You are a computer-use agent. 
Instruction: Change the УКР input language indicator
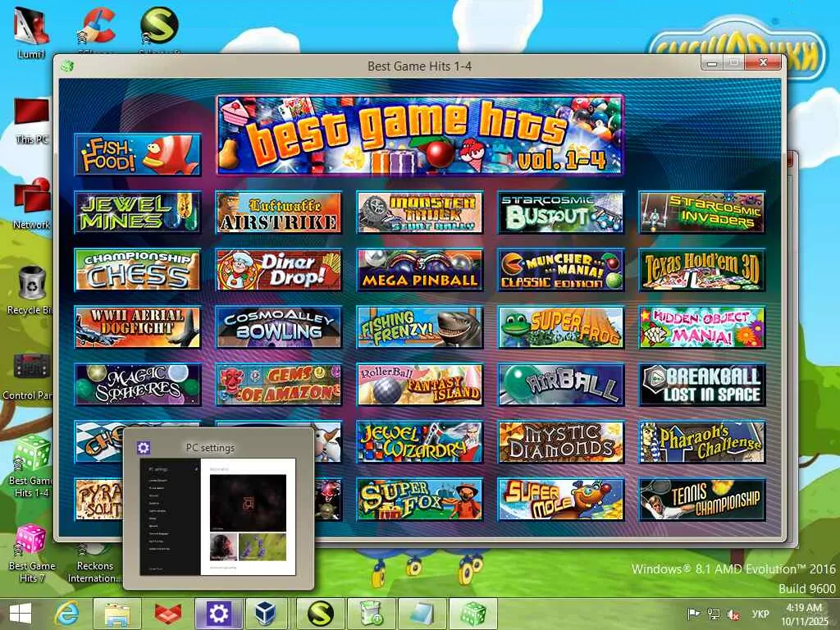point(760,614)
